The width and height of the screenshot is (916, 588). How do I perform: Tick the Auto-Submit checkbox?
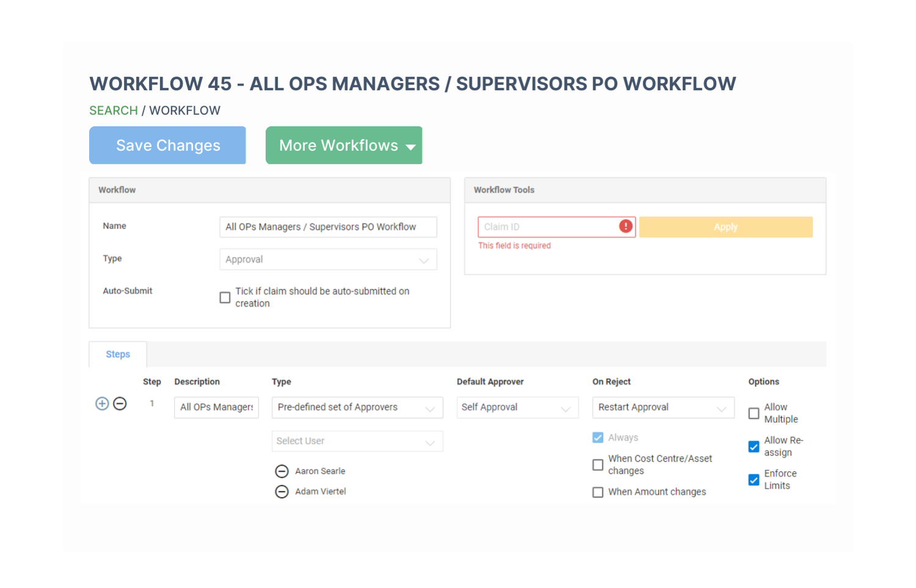[x=225, y=297]
